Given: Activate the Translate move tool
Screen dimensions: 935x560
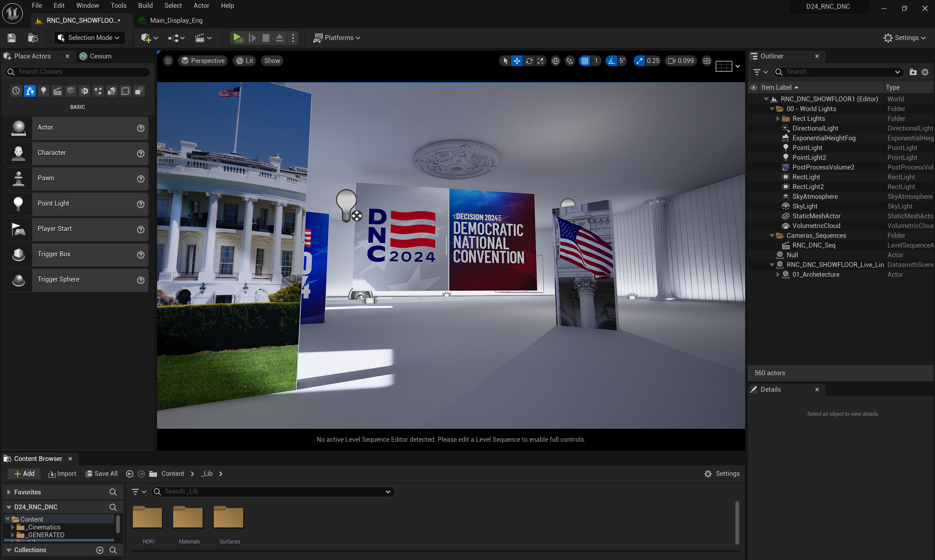Looking at the screenshot, I should click(x=517, y=61).
